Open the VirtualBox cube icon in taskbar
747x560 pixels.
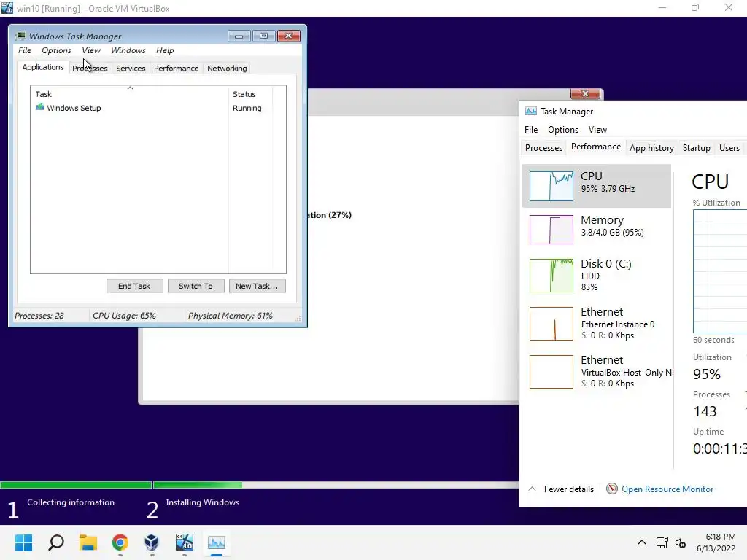click(x=152, y=542)
